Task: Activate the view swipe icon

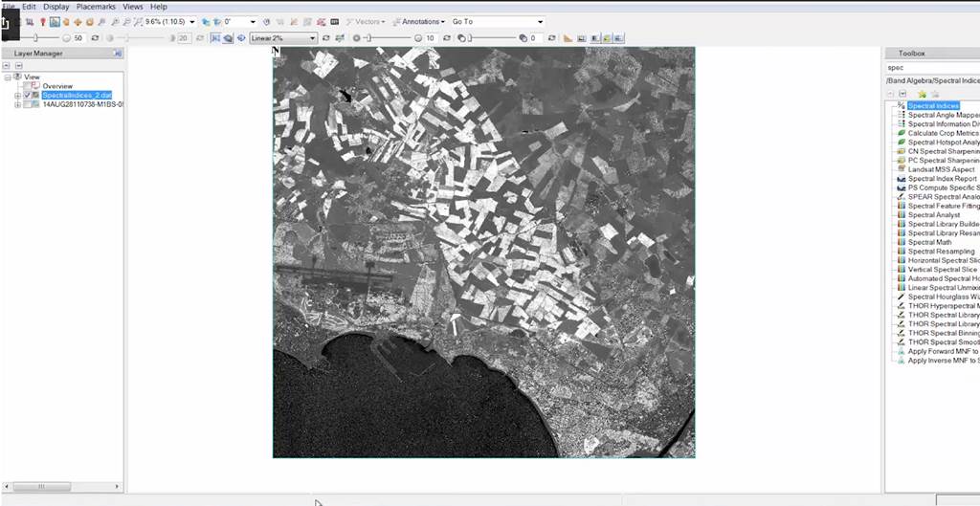Action: pos(618,38)
